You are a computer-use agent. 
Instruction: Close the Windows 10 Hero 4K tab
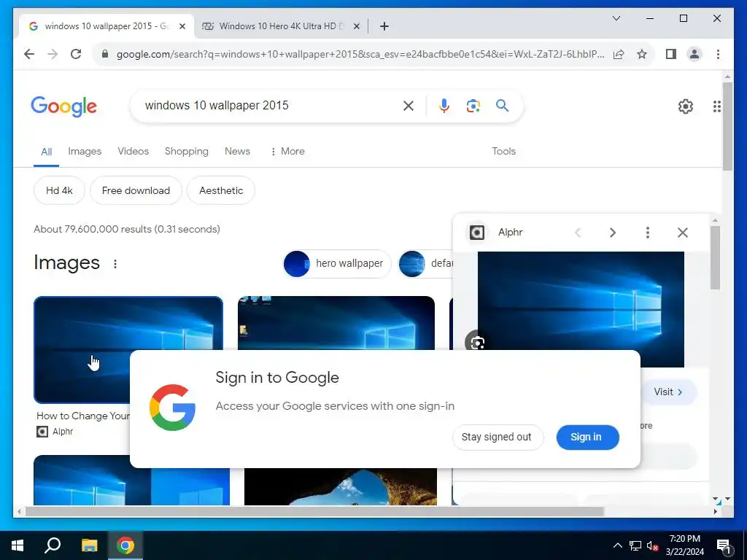[356, 26]
